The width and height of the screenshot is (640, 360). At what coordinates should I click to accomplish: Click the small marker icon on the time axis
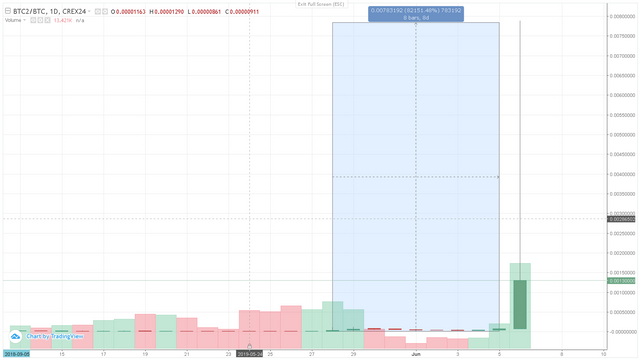click(249, 347)
